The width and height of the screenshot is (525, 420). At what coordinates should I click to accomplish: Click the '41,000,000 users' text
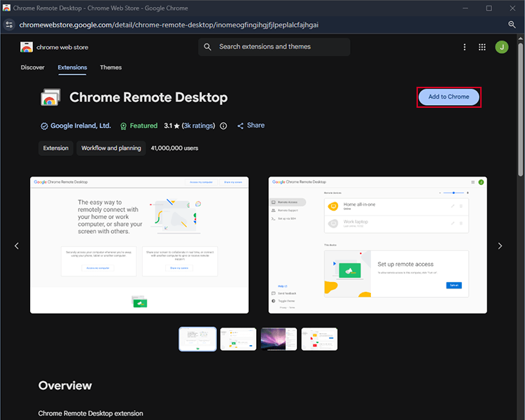174,148
